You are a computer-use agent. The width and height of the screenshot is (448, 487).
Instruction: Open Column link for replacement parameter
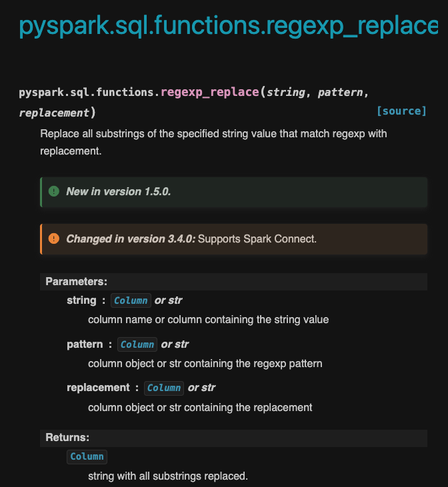(x=164, y=388)
